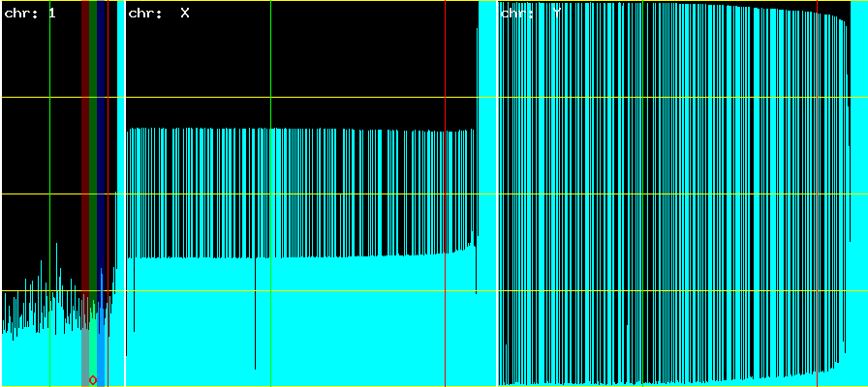
Task: Select the "chr: Y" panel label
Action: point(531,14)
